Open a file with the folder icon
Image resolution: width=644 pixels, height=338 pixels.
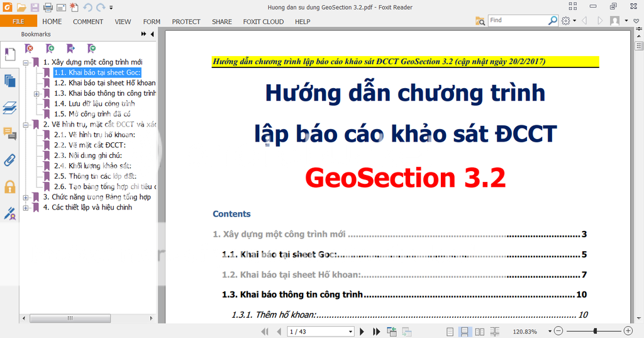[x=21, y=7]
